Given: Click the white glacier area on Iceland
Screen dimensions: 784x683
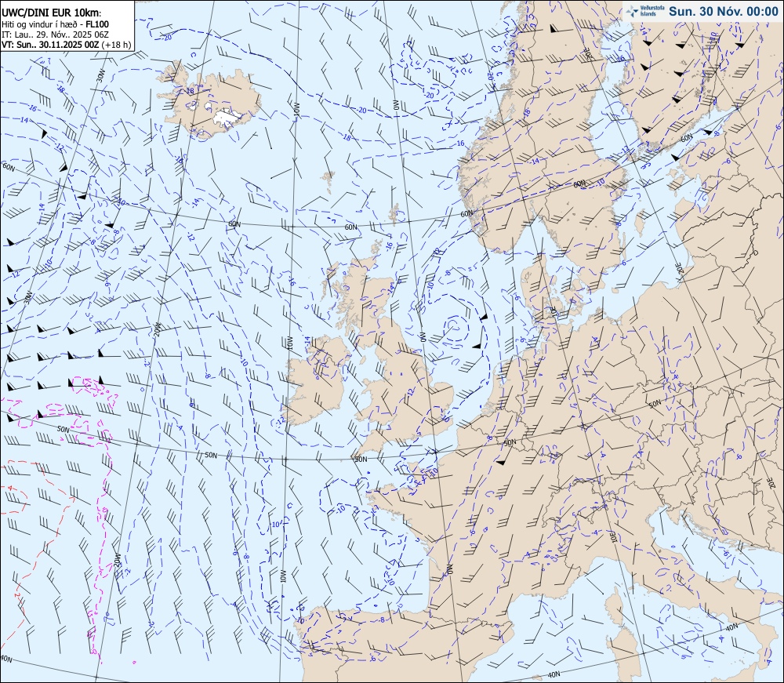Looking at the screenshot, I should pyautogui.click(x=227, y=117).
